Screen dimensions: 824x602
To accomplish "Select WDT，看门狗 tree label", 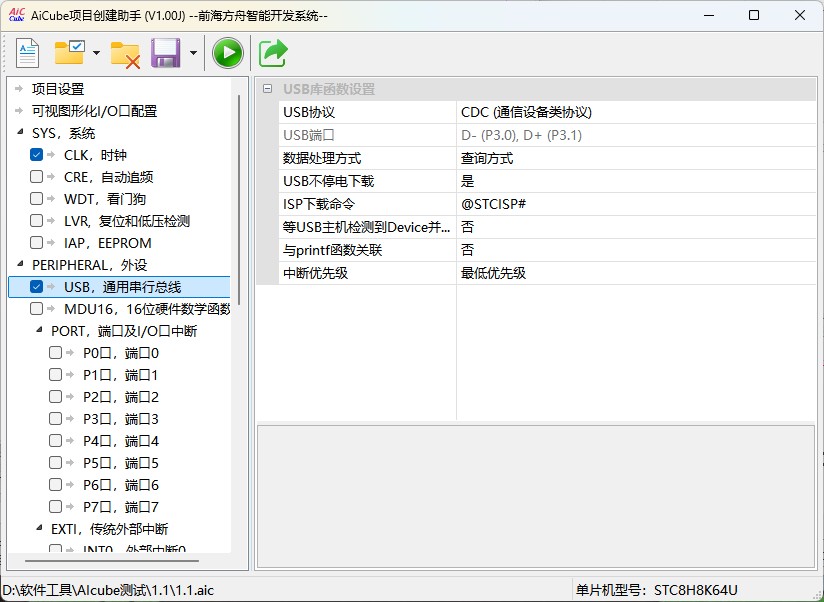I will coord(105,199).
